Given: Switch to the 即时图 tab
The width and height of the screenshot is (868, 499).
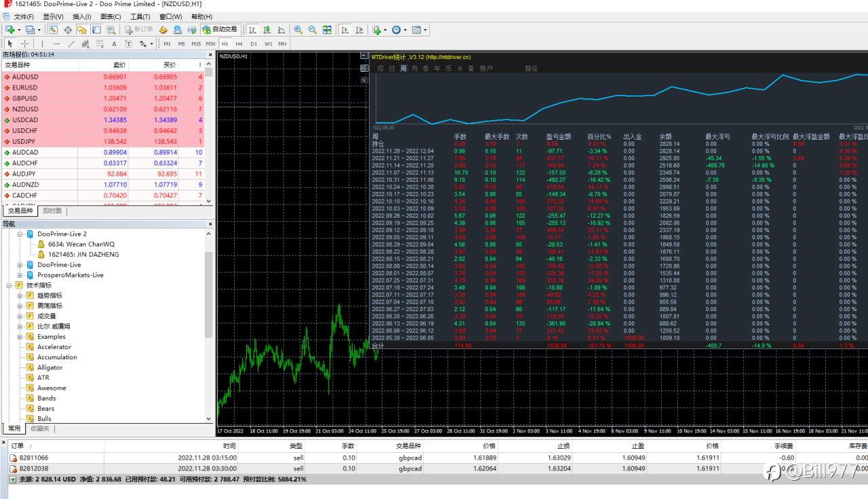Looking at the screenshot, I should point(52,211).
